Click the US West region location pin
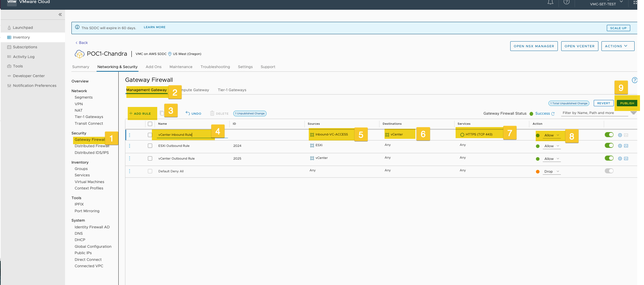The width and height of the screenshot is (644, 285). click(170, 54)
